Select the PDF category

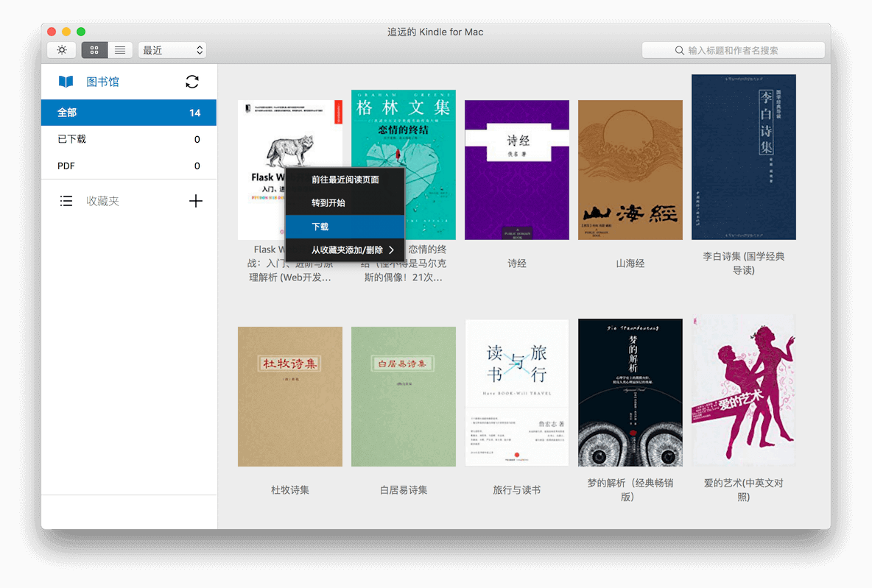[129, 166]
